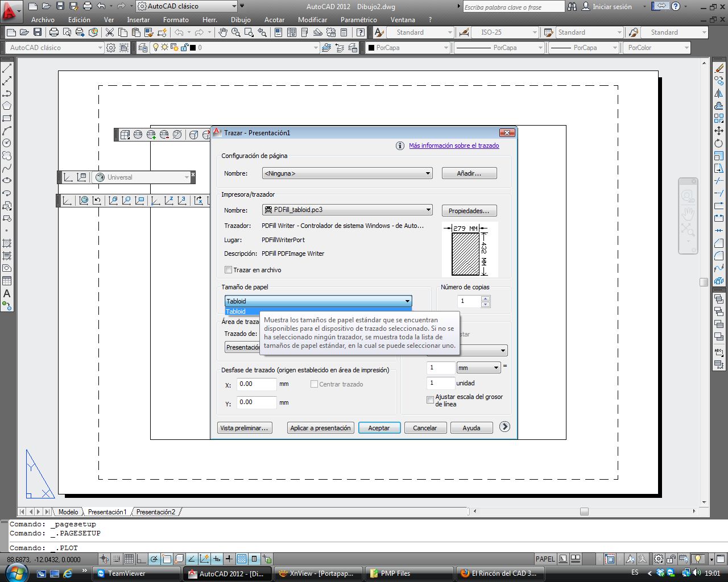This screenshot has width=728, height=582.
Task: Click the X offset input field
Action: [257, 384]
